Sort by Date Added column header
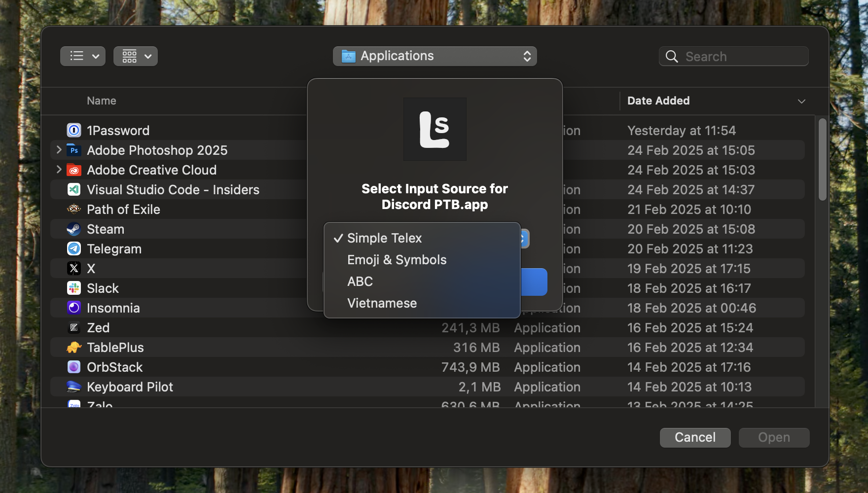Screen dimensions: 868x493 (658, 101)
